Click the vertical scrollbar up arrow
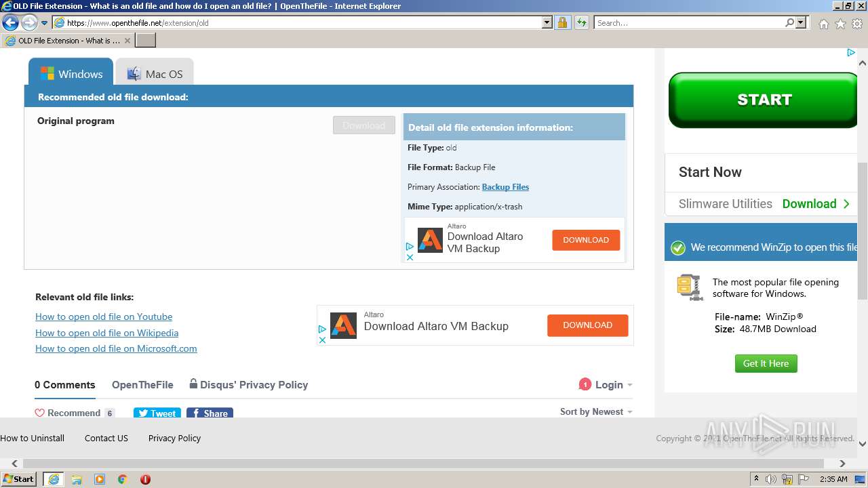 point(863,63)
